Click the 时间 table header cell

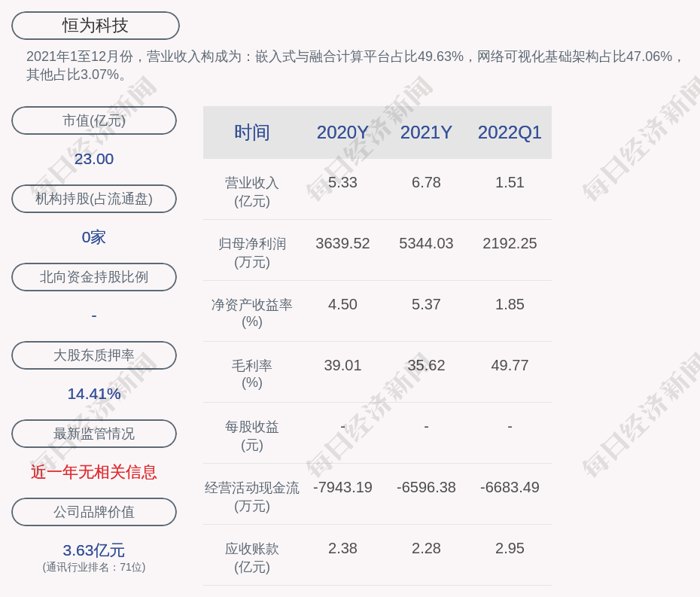(x=251, y=132)
